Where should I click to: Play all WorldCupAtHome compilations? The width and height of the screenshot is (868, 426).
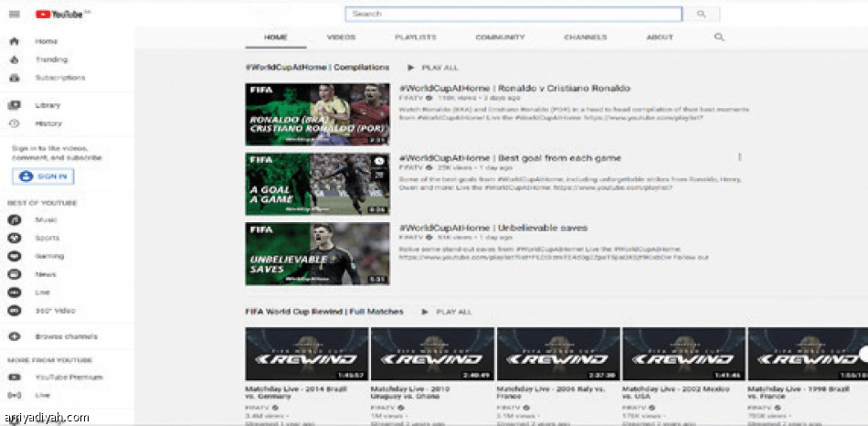tap(433, 68)
